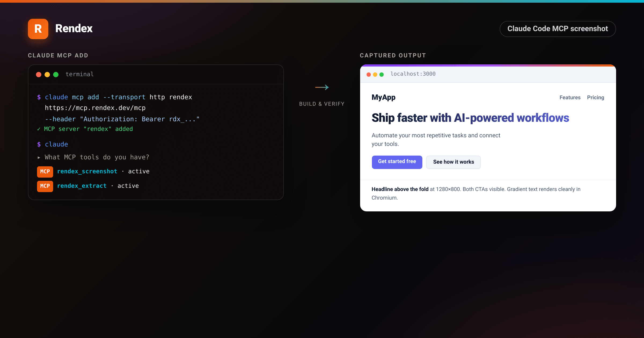Click the What MCP tools do you have? line
644x338 pixels.
coord(97,157)
